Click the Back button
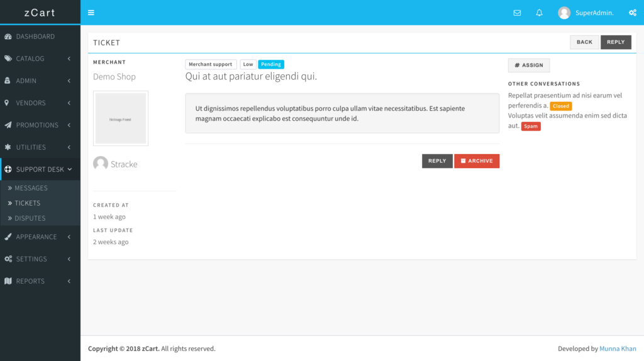Image resolution: width=644 pixels, height=361 pixels. [x=584, y=42]
